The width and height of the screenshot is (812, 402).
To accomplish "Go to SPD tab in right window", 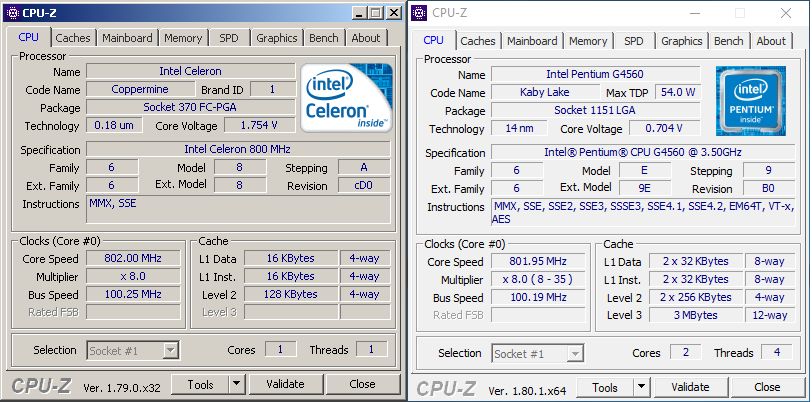I will tap(633, 41).
